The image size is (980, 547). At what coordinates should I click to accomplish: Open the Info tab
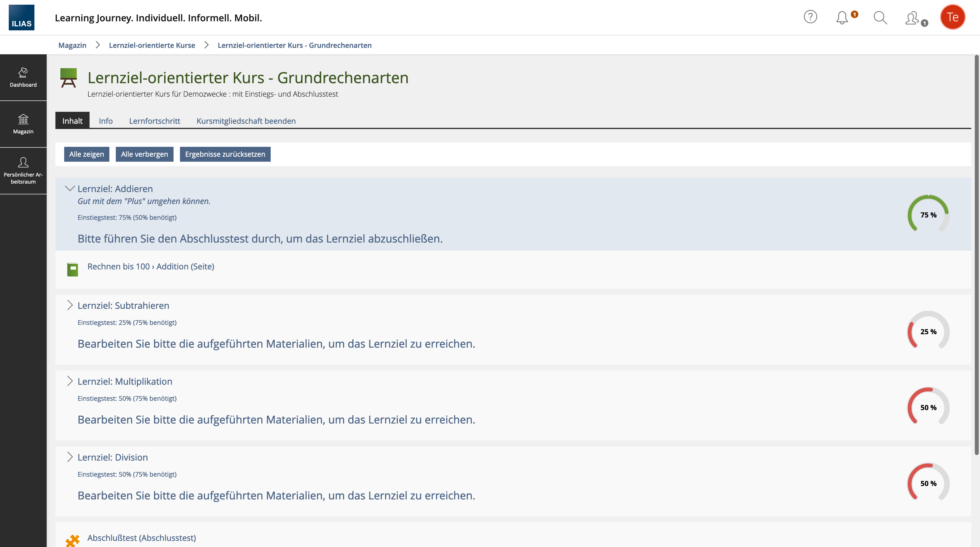coord(105,121)
